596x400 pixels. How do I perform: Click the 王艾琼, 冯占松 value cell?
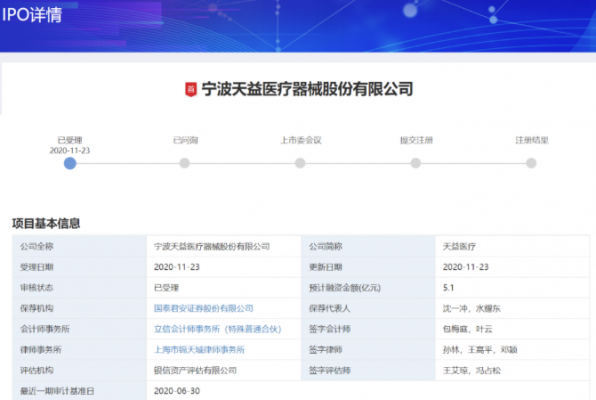[x=513, y=370]
